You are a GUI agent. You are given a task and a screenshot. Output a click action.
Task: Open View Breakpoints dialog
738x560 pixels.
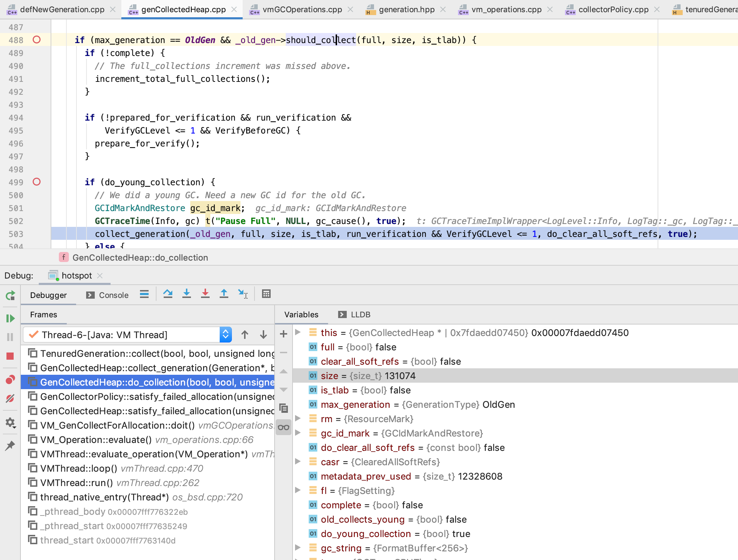click(10, 379)
